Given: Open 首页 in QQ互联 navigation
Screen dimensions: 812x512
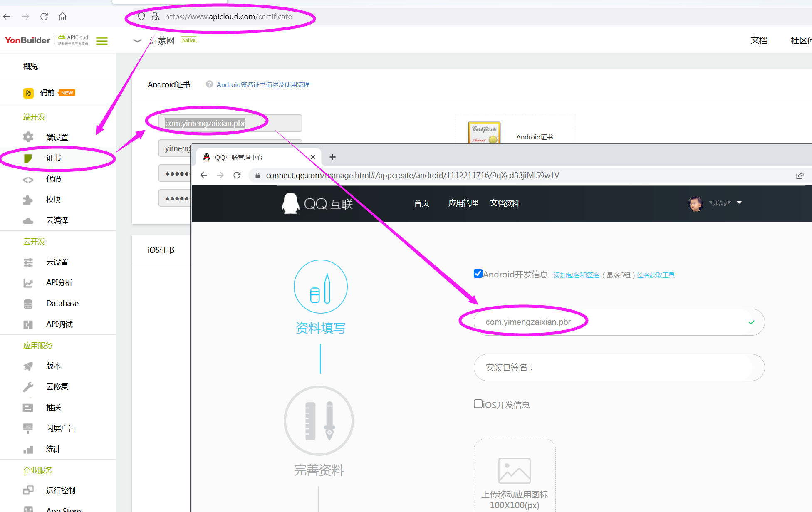Looking at the screenshot, I should [421, 203].
